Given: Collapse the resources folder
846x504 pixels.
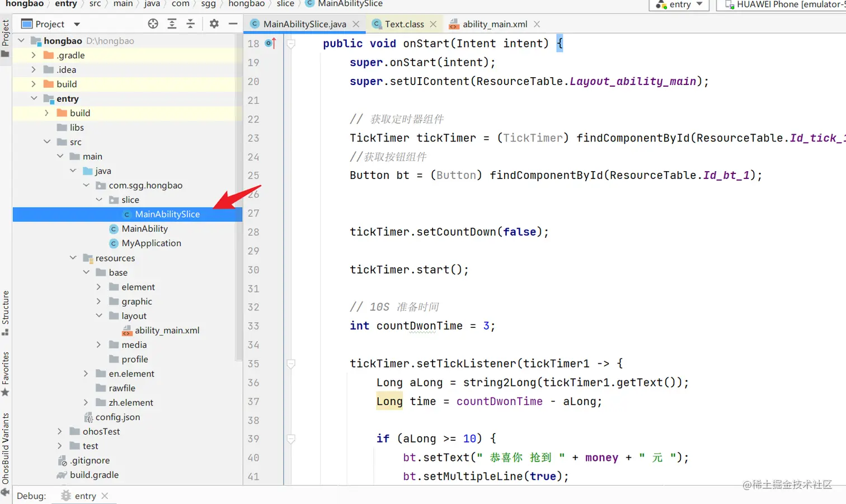Looking at the screenshot, I should (x=73, y=258).
